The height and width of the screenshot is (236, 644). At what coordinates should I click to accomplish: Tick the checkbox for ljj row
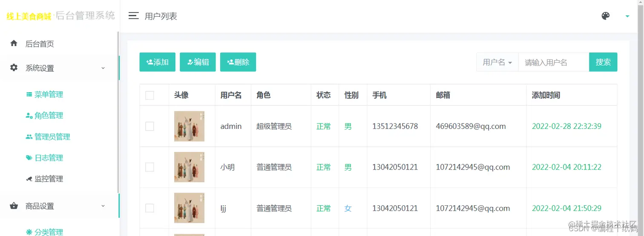click(x=149, y=208)
